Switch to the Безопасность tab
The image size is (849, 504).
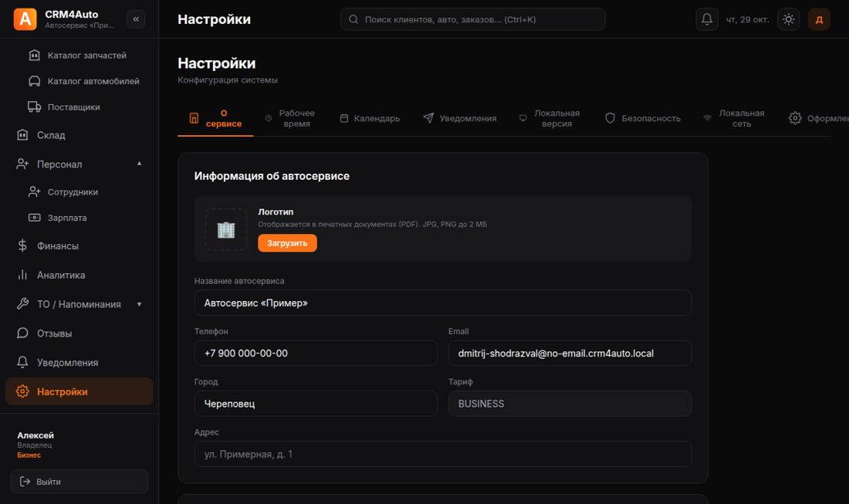(642, 118)
